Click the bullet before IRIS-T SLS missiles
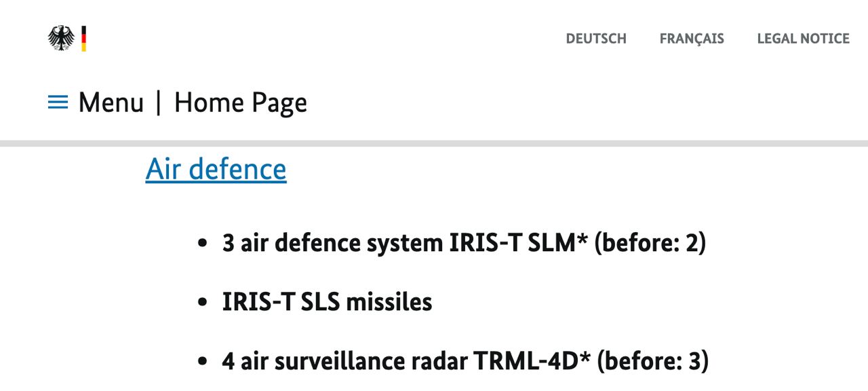Screen dimensions: 868x391 point(202,303)
